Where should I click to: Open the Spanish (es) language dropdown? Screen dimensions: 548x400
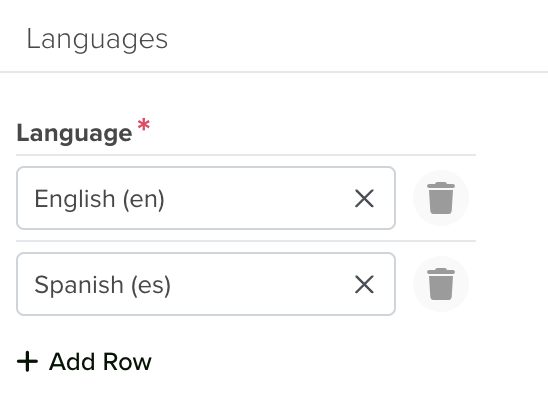click(x=206, y=284)
